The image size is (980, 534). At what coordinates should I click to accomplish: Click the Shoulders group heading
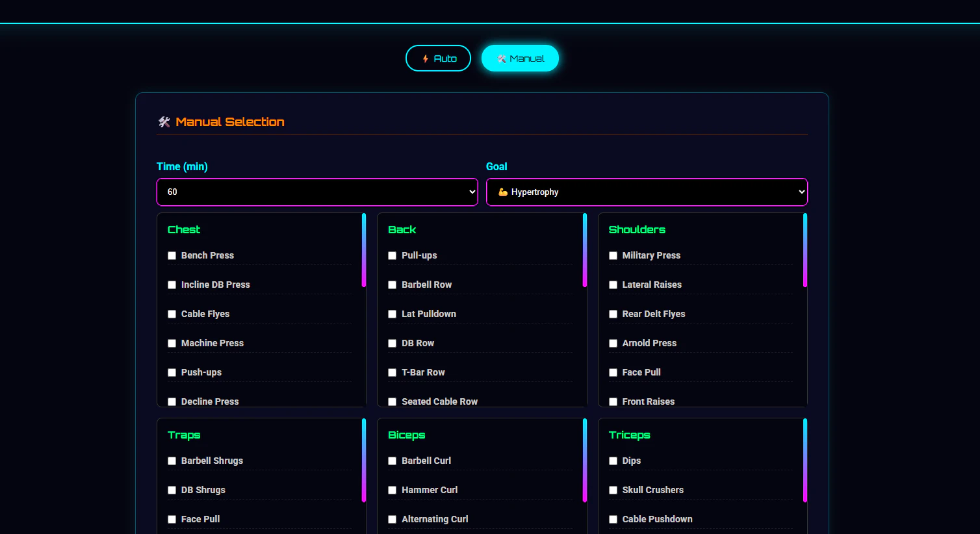637,230
